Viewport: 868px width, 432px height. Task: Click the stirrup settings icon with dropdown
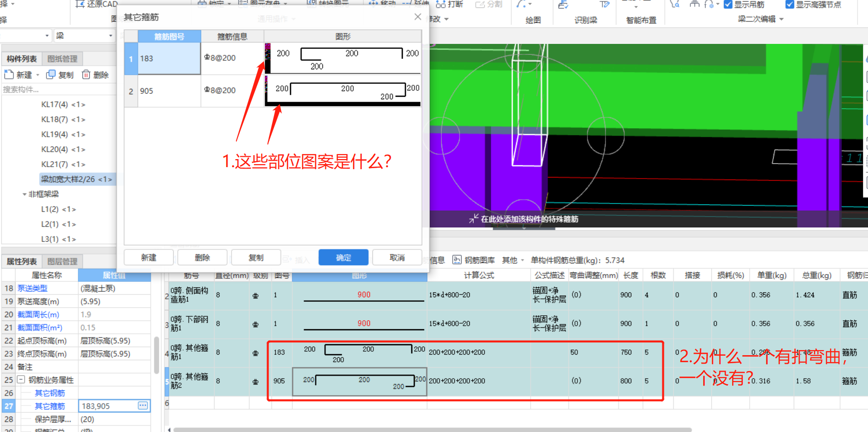(709, 4)
